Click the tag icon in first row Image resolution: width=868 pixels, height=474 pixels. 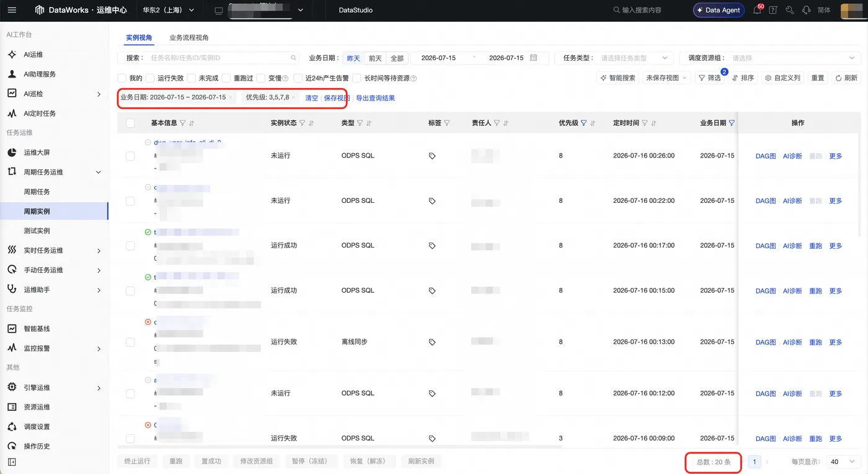(x=432, y=156)
